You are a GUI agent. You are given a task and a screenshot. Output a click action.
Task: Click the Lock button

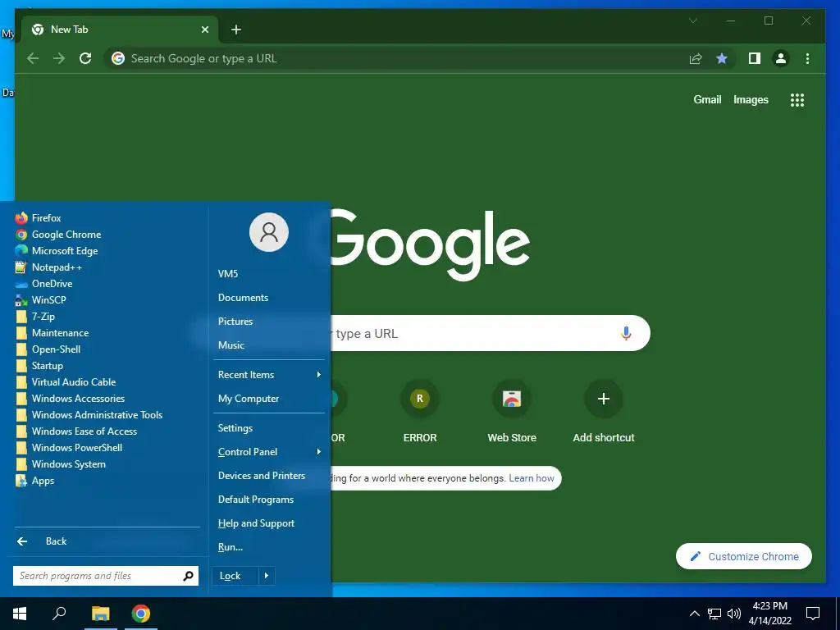pyautogui.click(x=235, y=576)
